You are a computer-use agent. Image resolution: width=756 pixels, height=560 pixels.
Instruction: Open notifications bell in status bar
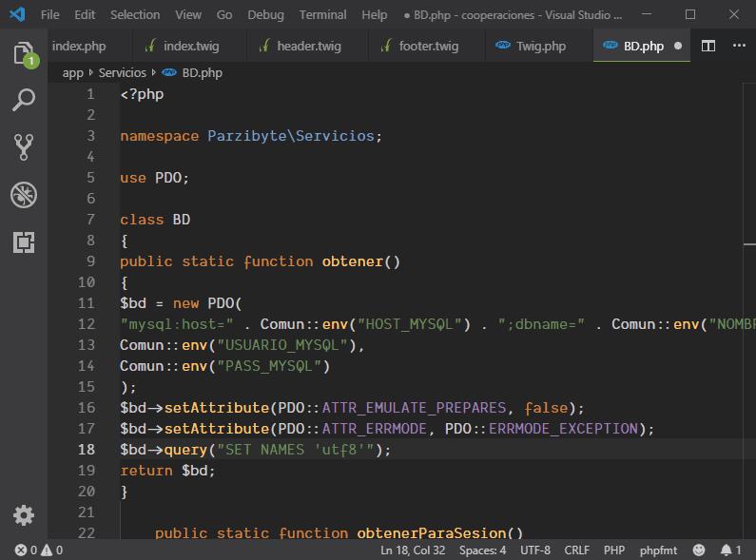[727, 550]
